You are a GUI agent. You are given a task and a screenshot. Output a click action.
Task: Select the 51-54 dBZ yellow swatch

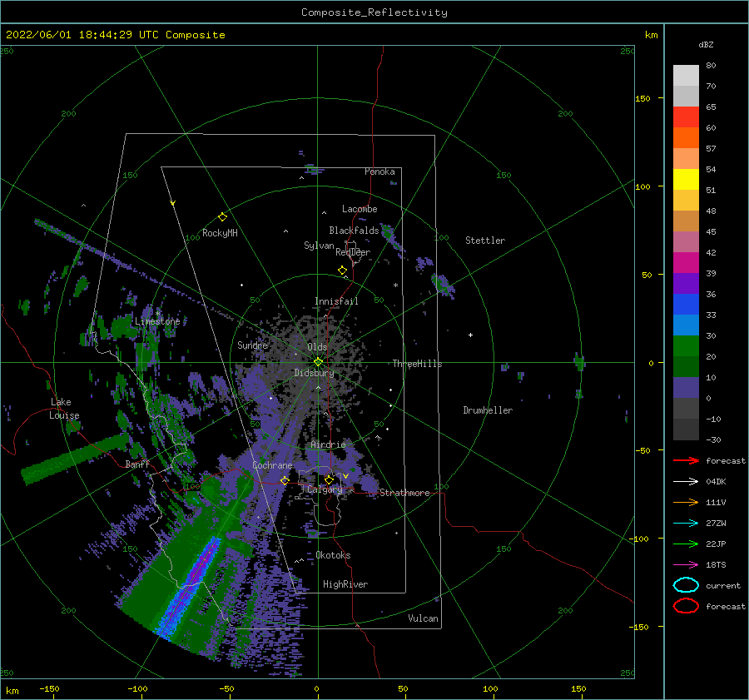[x=686, y=180]
